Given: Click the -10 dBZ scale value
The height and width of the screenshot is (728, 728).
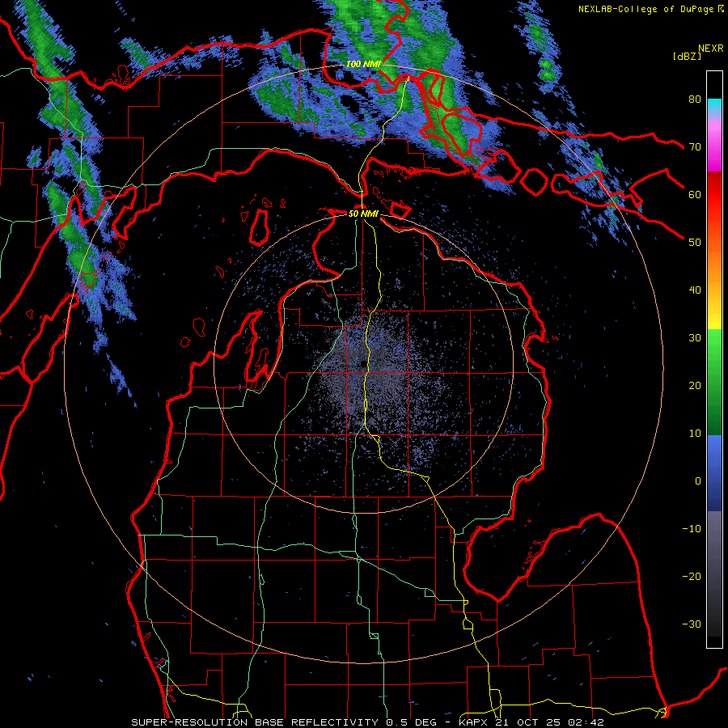Looking at the screenshot, I should point(692,529).
